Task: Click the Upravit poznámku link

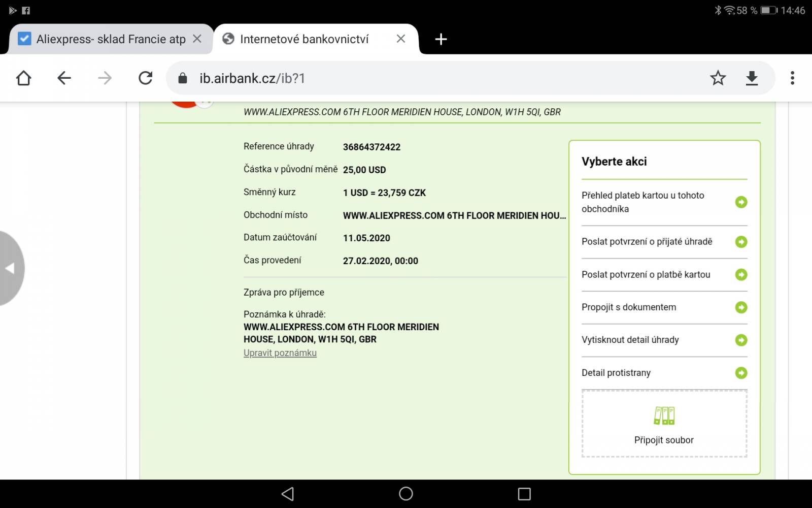Action: pos(280,353)
